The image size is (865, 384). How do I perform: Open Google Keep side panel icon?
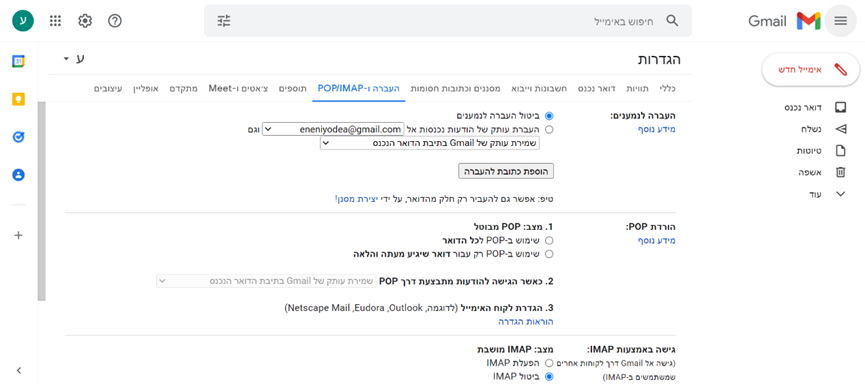point(18,99)
